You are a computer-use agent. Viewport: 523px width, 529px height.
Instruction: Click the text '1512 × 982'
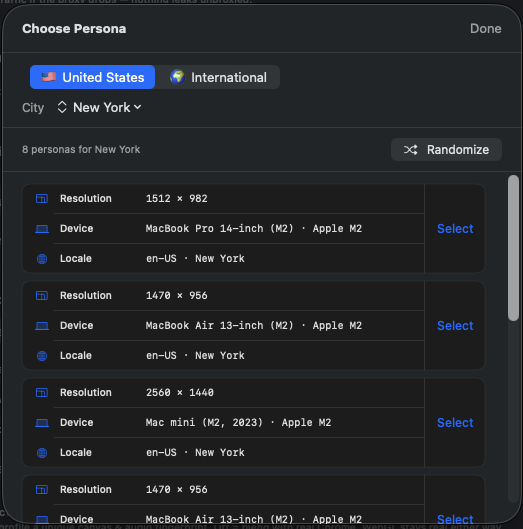(x=176, y=198)
